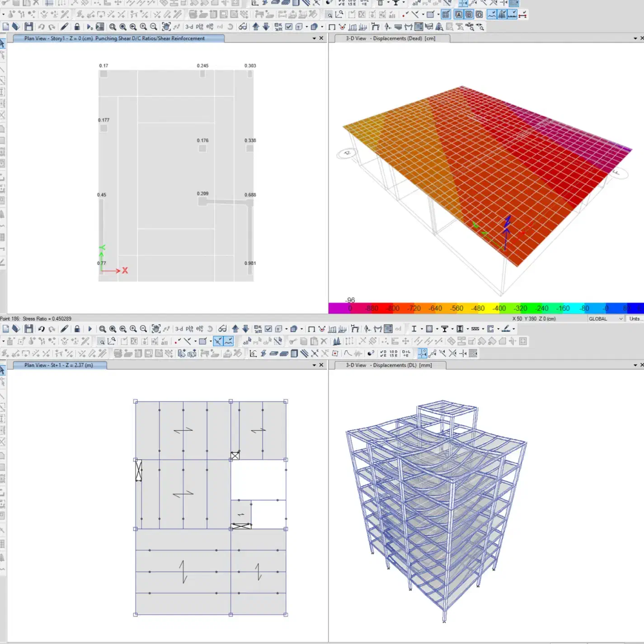Toggle the 'O' object display button

(479, 14)
